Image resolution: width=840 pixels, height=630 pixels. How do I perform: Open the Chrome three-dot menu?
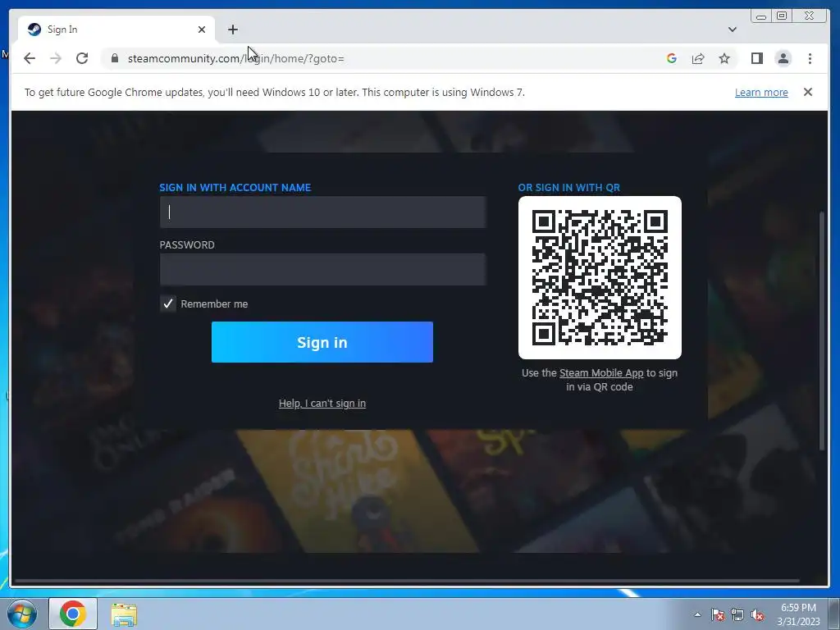(810, 58)
